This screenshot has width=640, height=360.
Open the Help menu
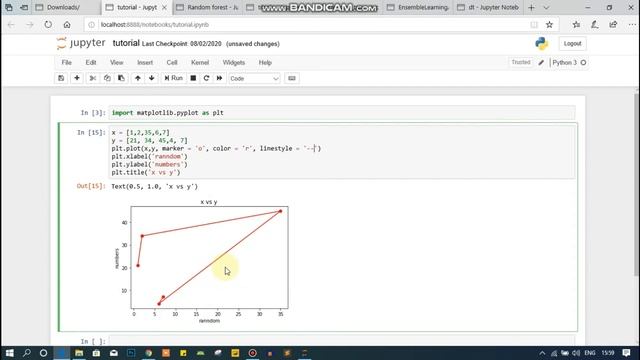265,62
